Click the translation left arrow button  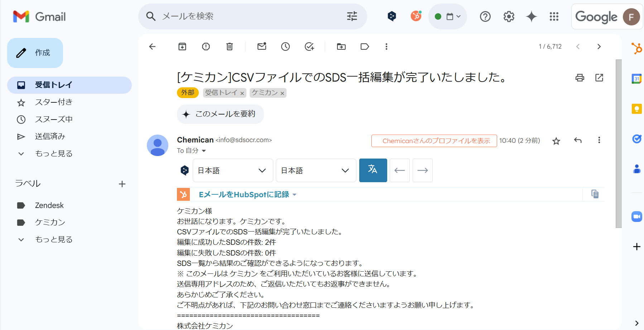(x=400, y=170)
